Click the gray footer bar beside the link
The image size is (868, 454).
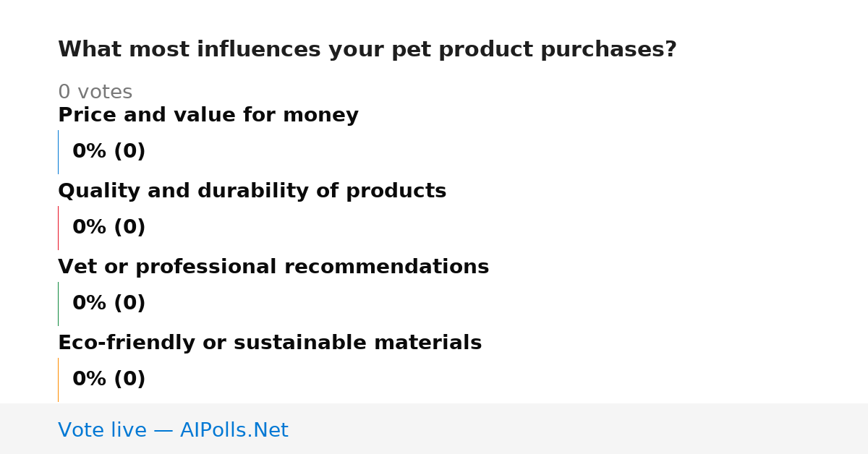point(579,429)
